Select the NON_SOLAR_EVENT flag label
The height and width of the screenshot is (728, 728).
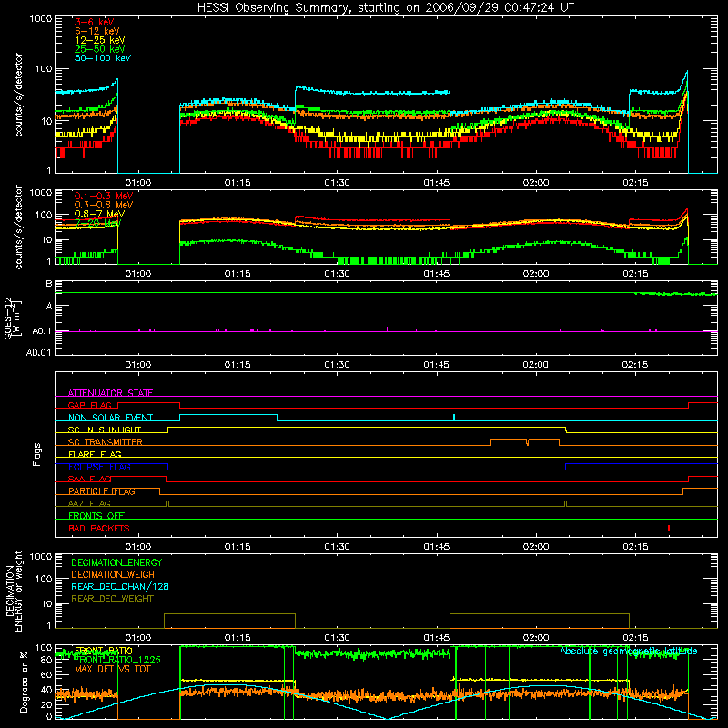pos(110,418)
